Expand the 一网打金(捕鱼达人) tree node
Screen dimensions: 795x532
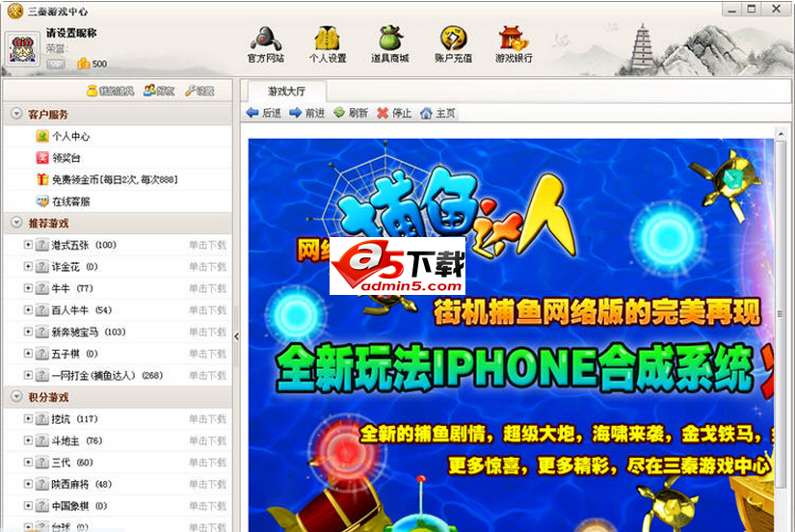[x=28, y=375]
